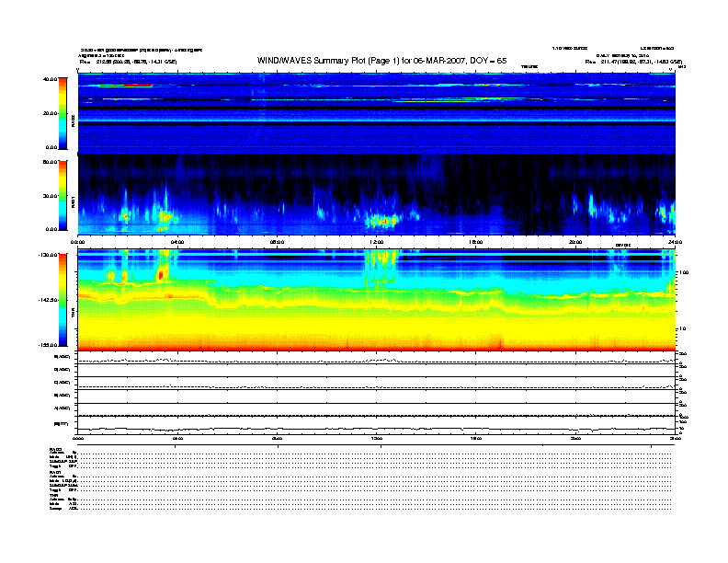Click the first dashed line-plot strip below TNR
This screenshot has width=728, height=563.
point(376,358)
